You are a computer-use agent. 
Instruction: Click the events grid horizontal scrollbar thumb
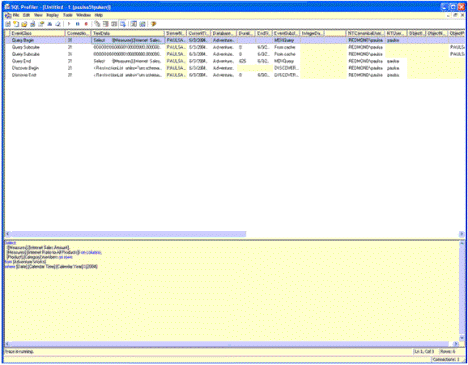click(x=128, y=234)
